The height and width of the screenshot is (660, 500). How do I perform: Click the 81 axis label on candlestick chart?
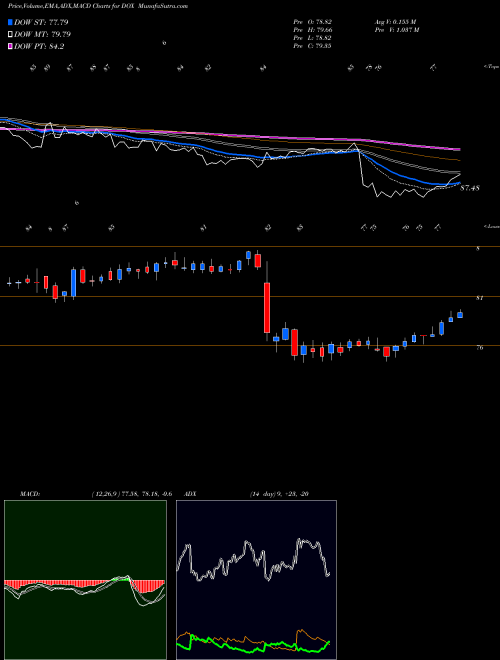pyautogui.click(x=479, y=298)
